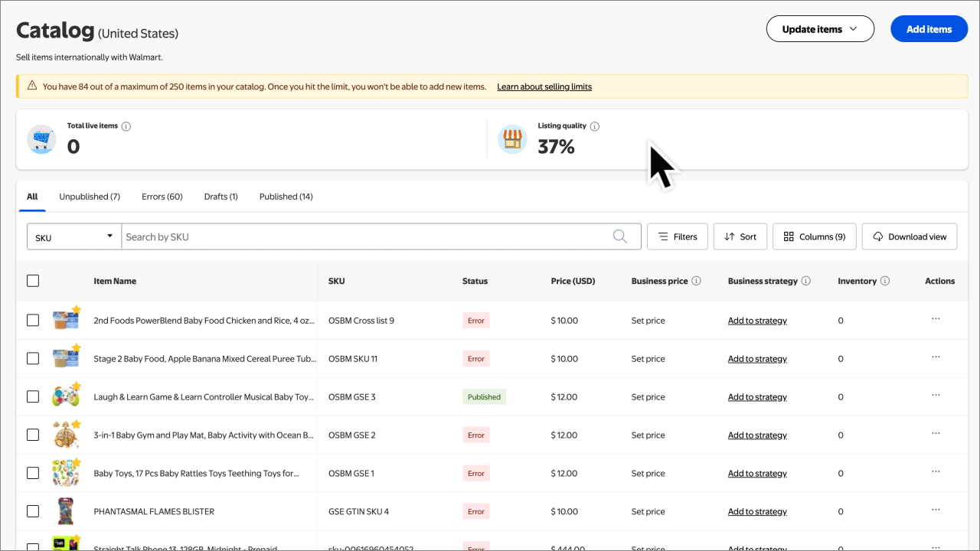Select the checkbox for PHANTASMAL FLAMES BLISTER
Image resolution: width=980 pixels, height=551 pixels.
tap(33, 510)
